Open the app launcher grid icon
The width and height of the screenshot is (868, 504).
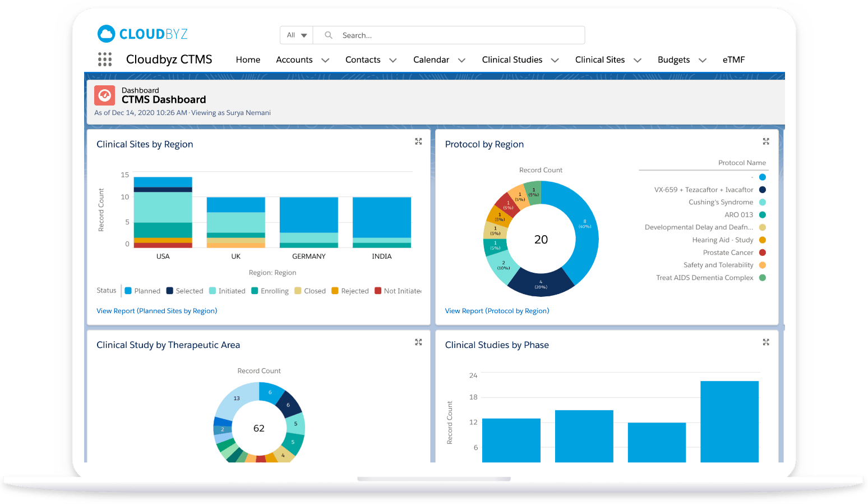pyautogui.click(x=105, y=59)
